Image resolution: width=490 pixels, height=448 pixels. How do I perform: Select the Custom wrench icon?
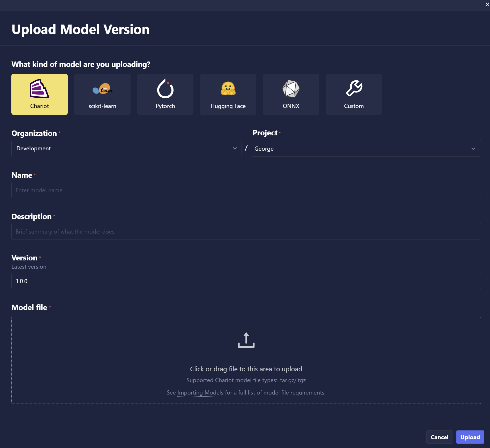click(354, 88)
